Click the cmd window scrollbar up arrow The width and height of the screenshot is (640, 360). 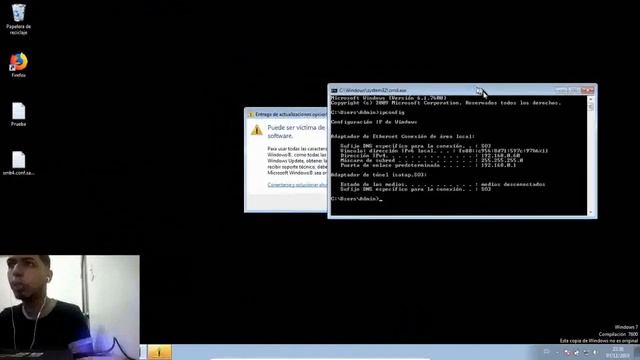tap(591, 99)
